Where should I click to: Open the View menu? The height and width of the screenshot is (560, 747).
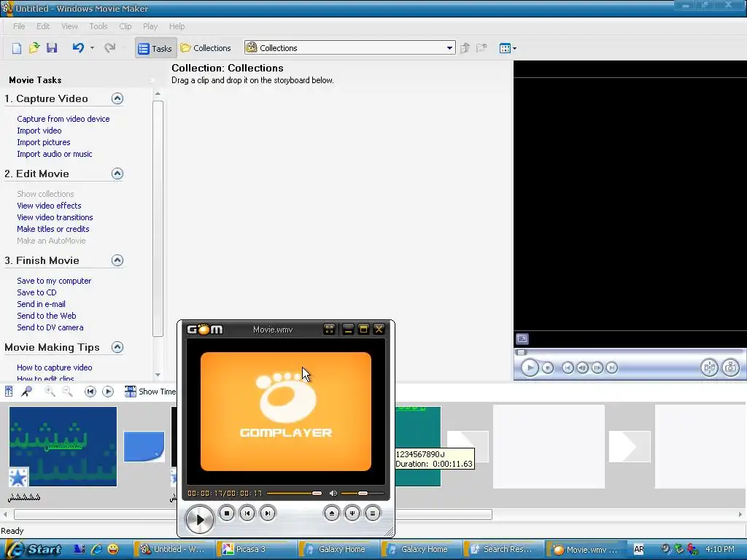[69, 26]
